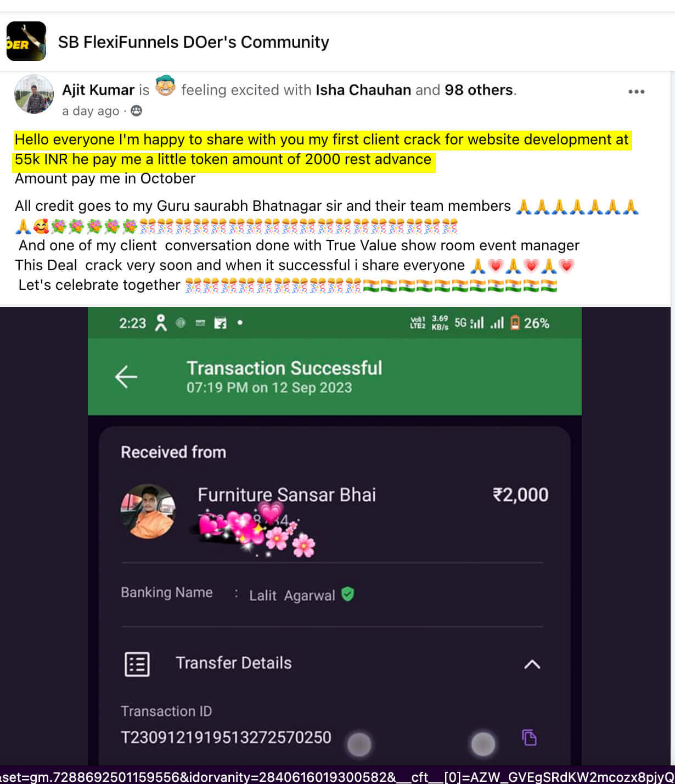Click Furniture Sansar Bhai sender avatar

[148, 511]
